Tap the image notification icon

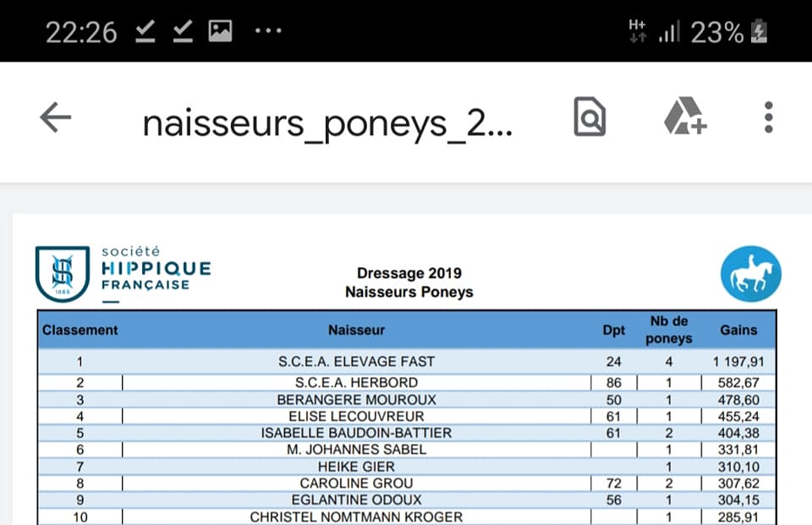click(220, 31)
